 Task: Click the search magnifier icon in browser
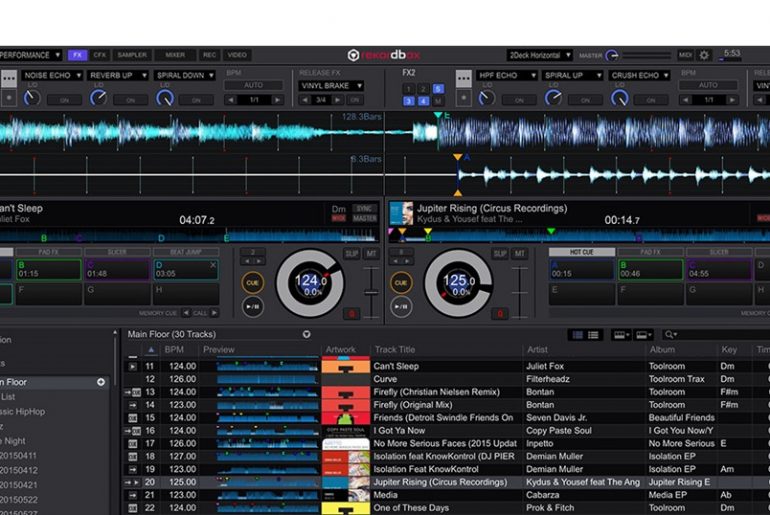(668, 334)
